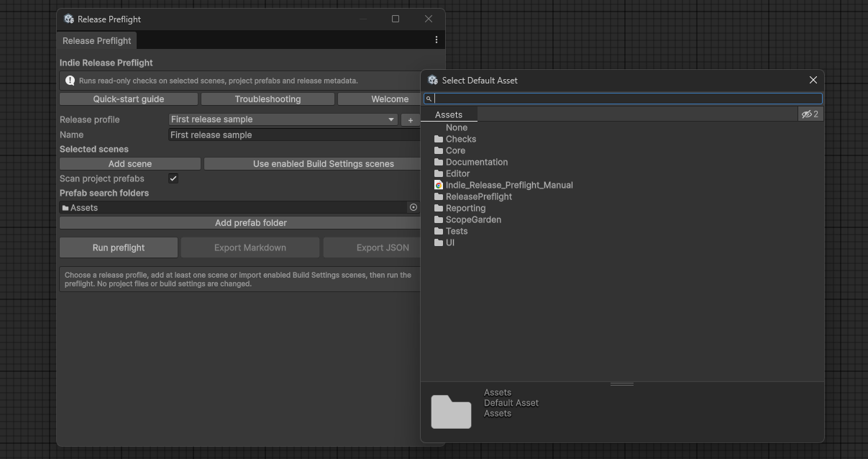
Task: Select the ReleasePreflight folder name
Action: point(479,197)
